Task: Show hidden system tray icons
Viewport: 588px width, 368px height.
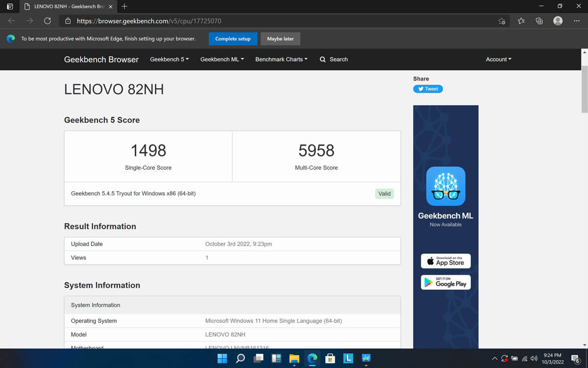Action: click(494, 359)
